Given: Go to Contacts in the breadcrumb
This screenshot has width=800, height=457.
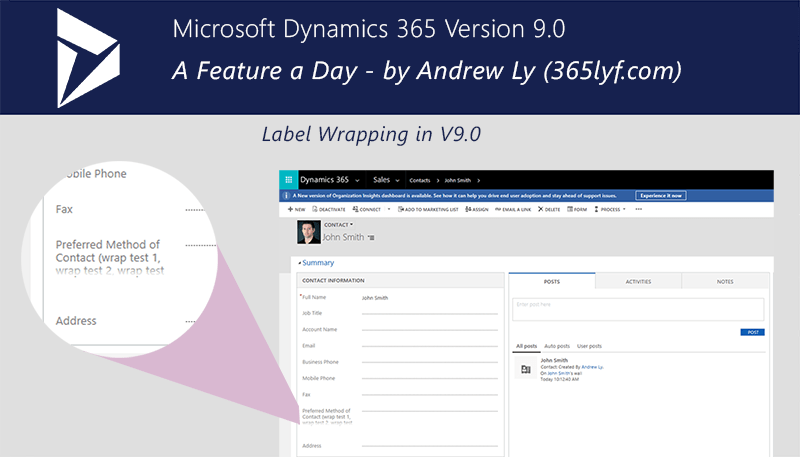Looking at the screenshot, I should pyautogui.click(x=419, y=181).
